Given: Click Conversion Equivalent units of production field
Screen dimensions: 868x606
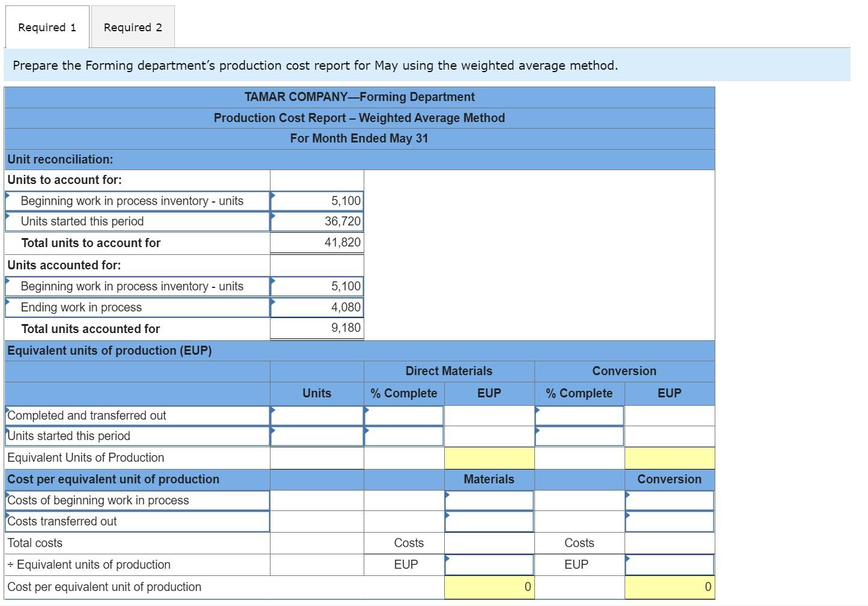Looking at the screenshot, I should coord(670,565).
